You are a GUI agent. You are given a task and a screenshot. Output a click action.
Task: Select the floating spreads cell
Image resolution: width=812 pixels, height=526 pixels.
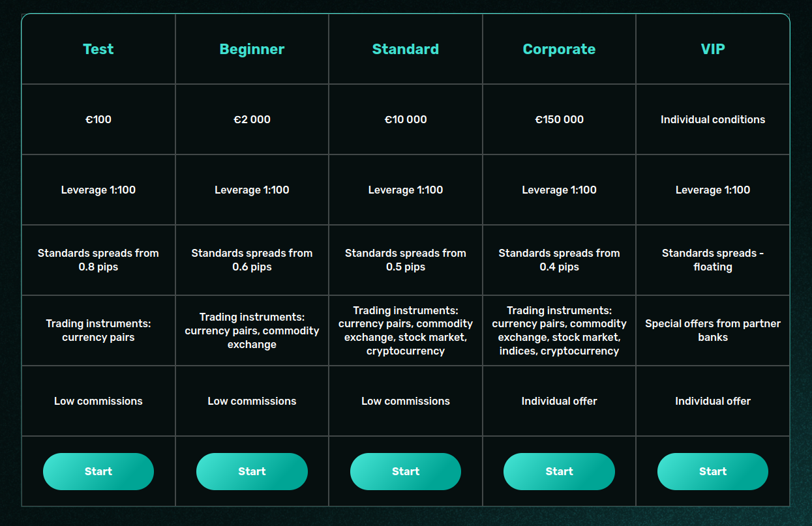click(x=713, y=260)
